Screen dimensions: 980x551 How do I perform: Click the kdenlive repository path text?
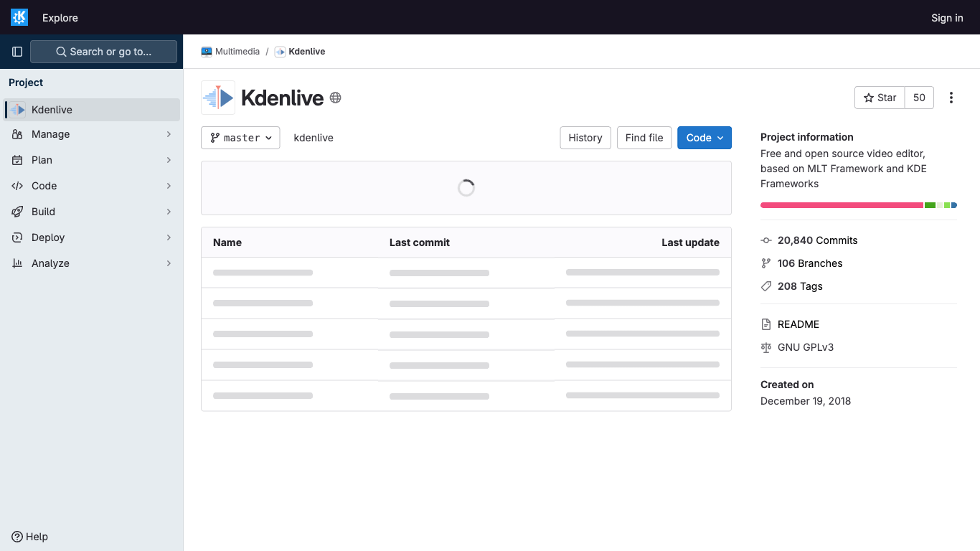(314, 138)
